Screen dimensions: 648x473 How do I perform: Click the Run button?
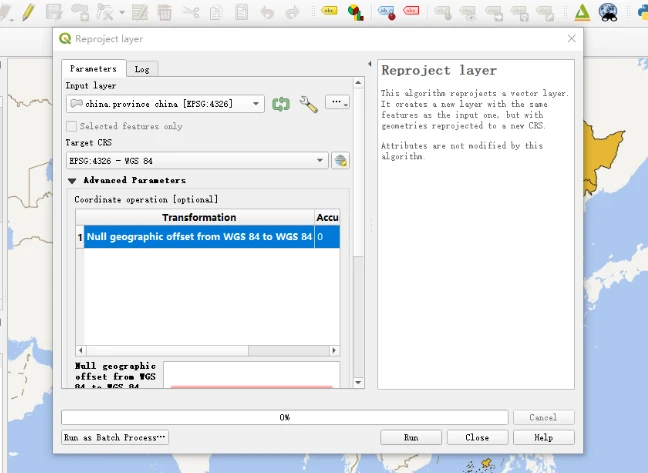tap(411, 437)
